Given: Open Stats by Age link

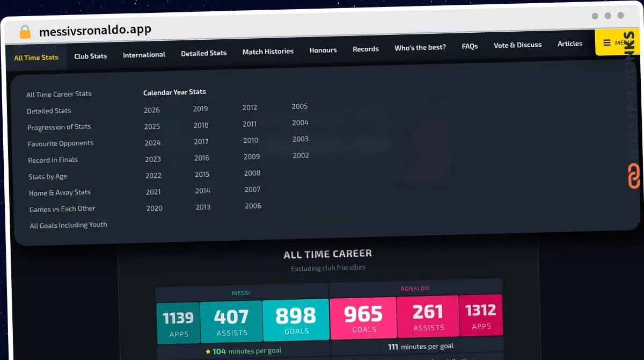Looking at the screenshot, I should 48,176.
